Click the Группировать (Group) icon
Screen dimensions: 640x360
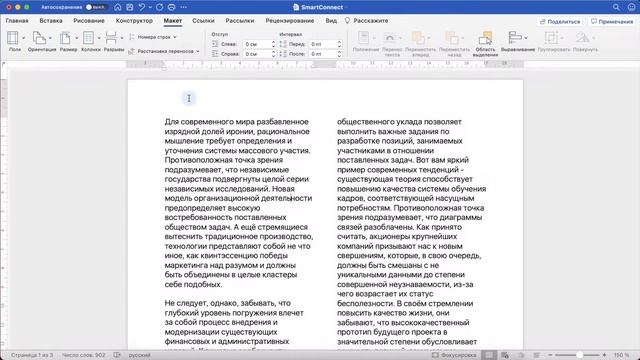tap(551, 38)
